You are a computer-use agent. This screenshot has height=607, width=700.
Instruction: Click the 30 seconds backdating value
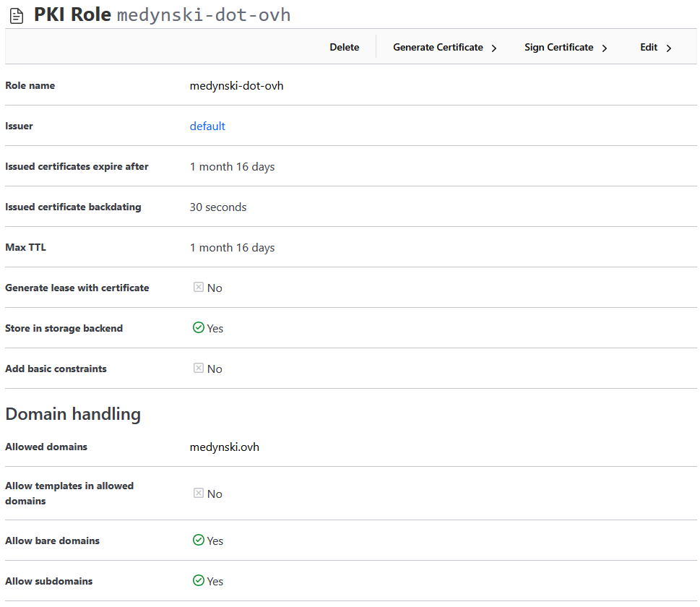coord(218,207)
